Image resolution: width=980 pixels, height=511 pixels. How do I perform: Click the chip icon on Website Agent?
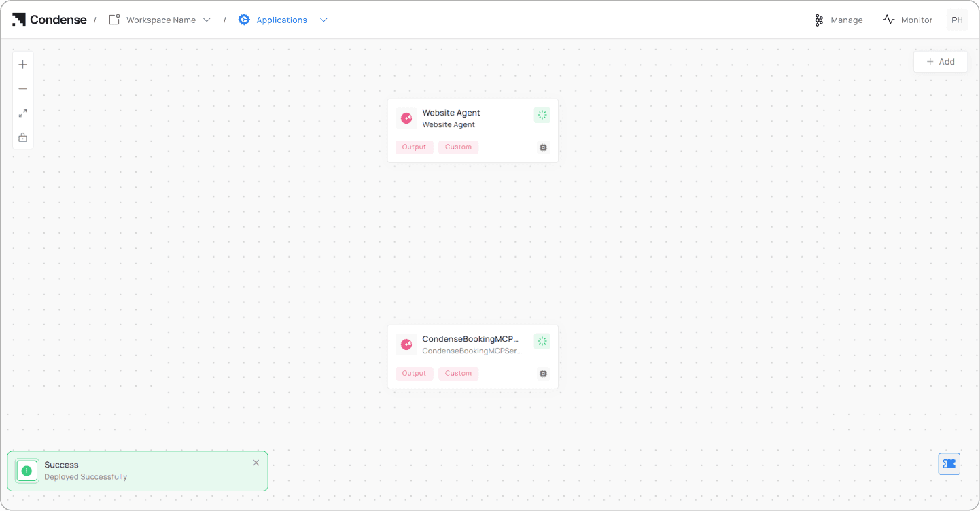click(543, 147)
